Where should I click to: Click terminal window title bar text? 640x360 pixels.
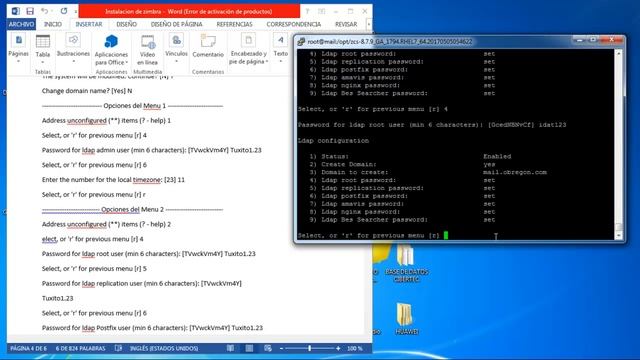coord(390,41)
